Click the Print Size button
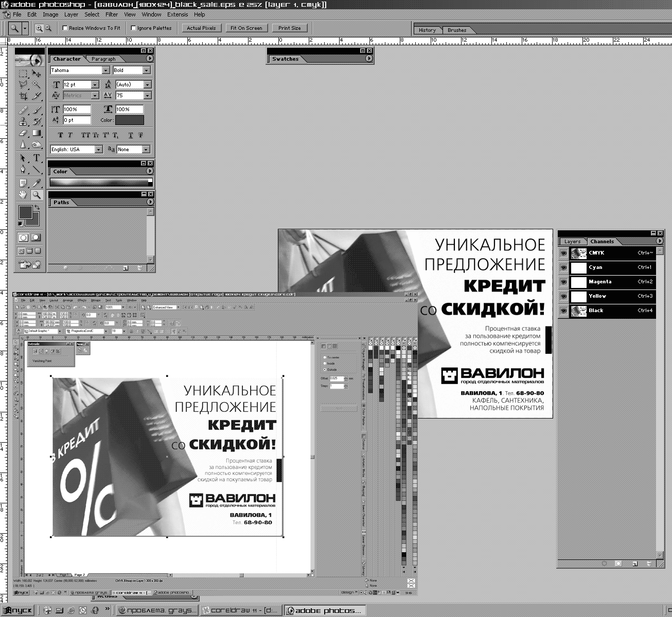The image size is (672, 617). point(290,28)
